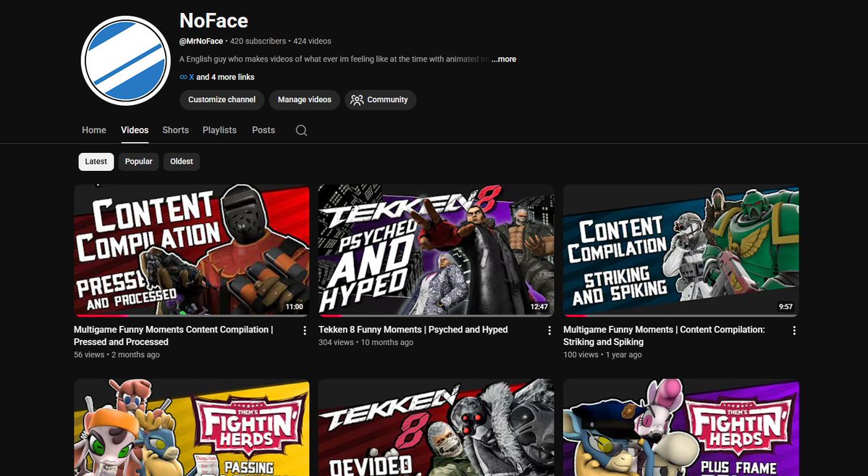Viewport: 868px width, 476px height.
Task: Click the NoFace channel avatar
Action: [x=126, y=60]
